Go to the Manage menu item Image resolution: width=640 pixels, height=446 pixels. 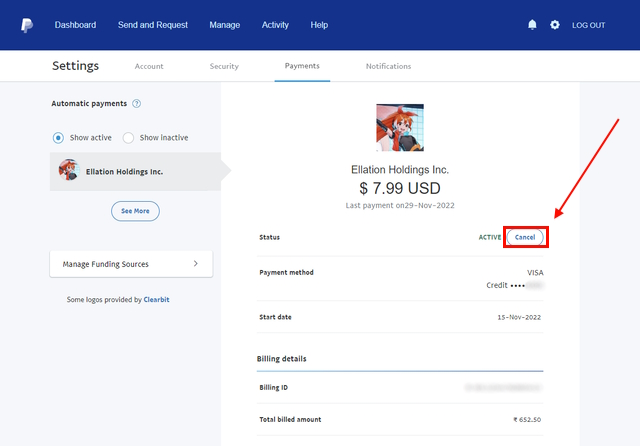[x=224, y=25]
